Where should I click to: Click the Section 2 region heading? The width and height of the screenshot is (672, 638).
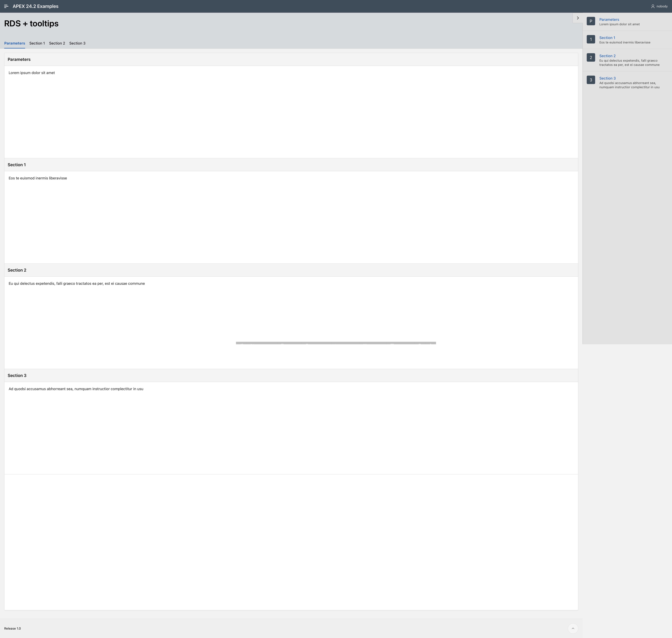pyautogui.click(x=17, y=270)
